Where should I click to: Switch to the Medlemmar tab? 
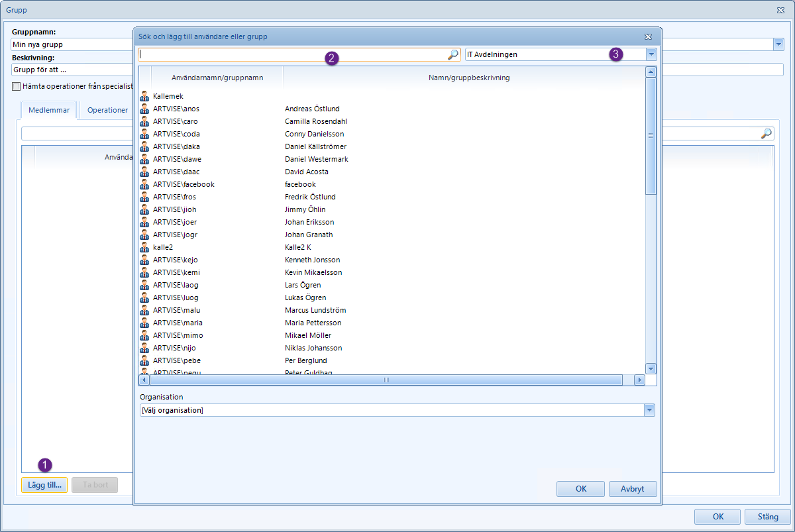pyautogui.click(x=49, y=110)
